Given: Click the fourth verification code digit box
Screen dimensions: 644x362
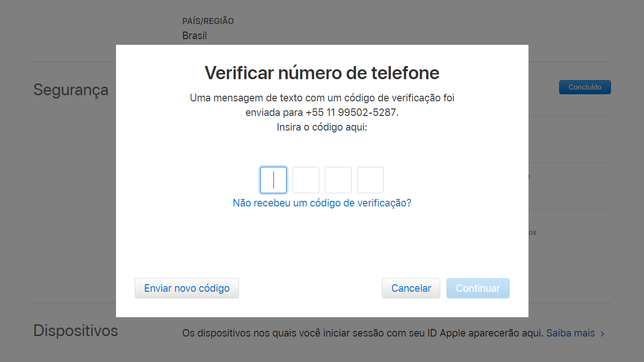Looking at the screenshot, I should [x=371, y=180].
